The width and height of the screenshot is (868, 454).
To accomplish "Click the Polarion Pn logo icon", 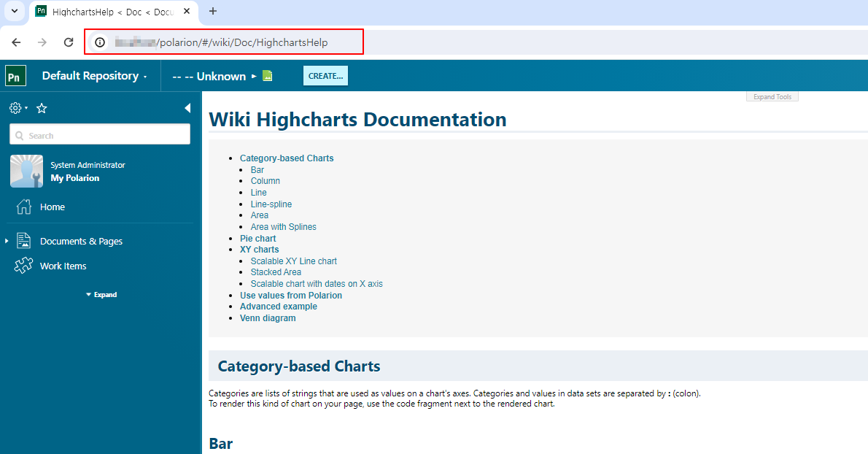I will (15, 75).
